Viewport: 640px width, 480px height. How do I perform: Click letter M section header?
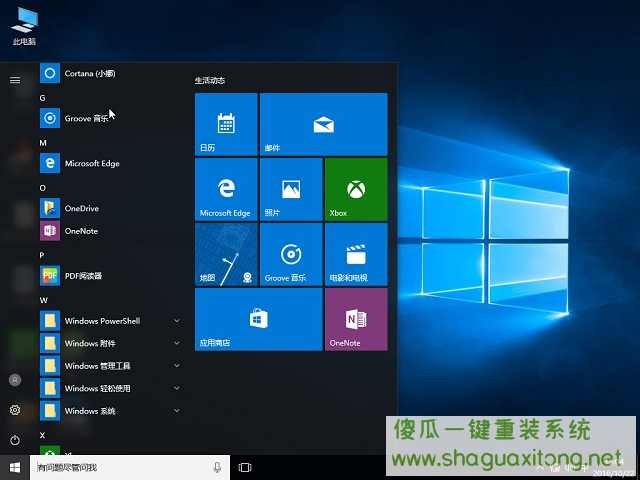coord(43,143)
